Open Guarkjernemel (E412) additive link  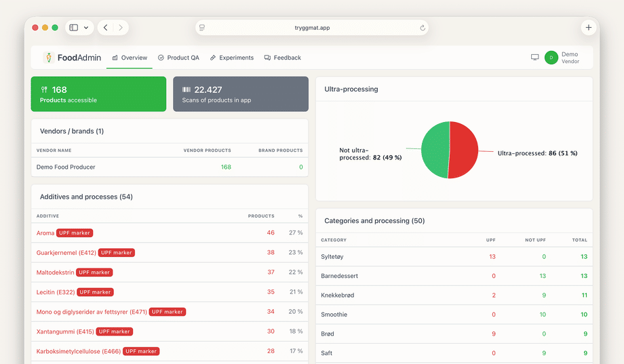tap(66, 253)
